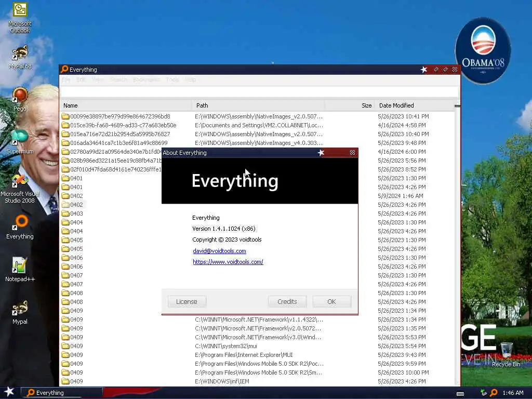
Task: Click the Everything search input field
Action: coord(260,92)
